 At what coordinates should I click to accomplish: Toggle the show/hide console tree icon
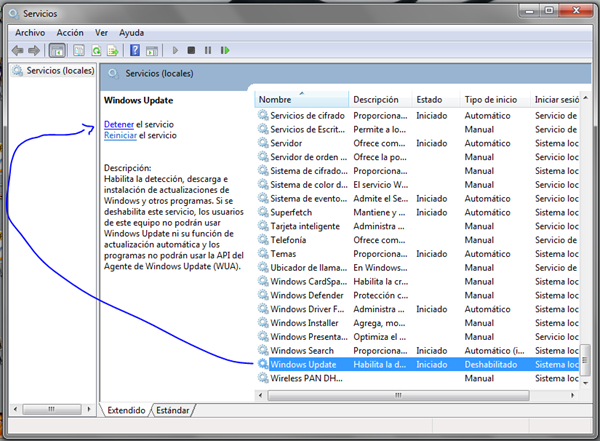click(x=57, y=50)
